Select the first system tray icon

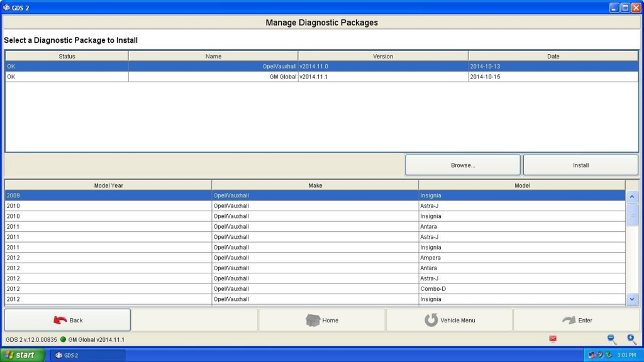point(592,355)
